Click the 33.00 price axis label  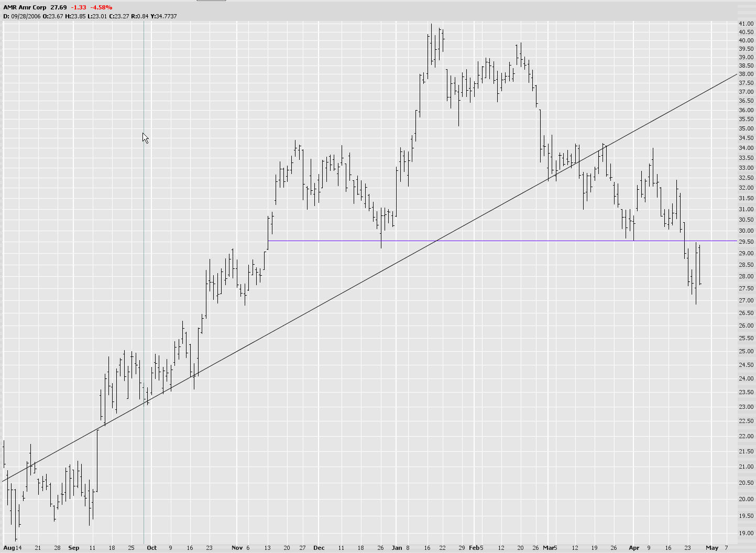[x=746, y=168]
